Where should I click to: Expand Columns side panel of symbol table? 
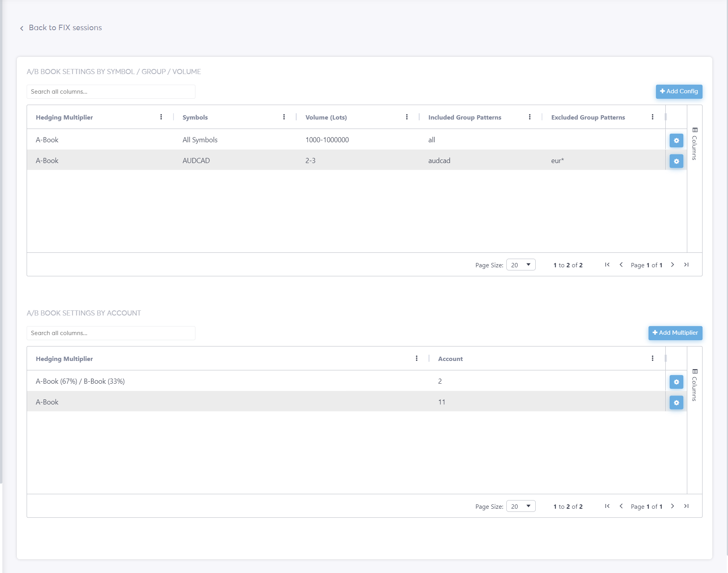(695, 144)
